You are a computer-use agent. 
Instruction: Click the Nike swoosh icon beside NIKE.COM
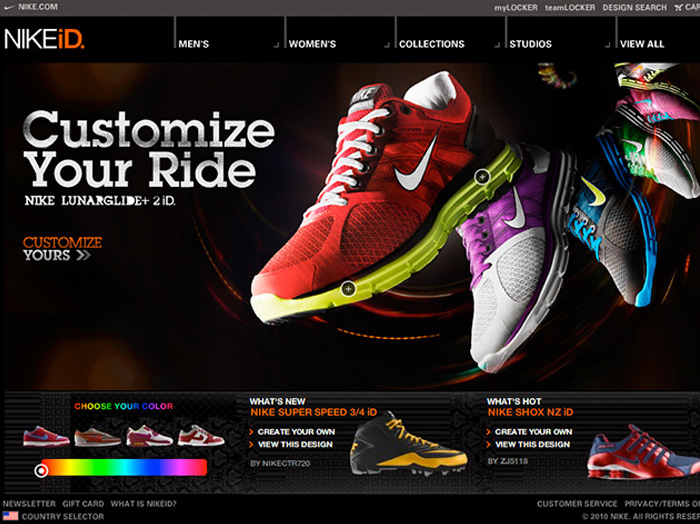(9, 7)
